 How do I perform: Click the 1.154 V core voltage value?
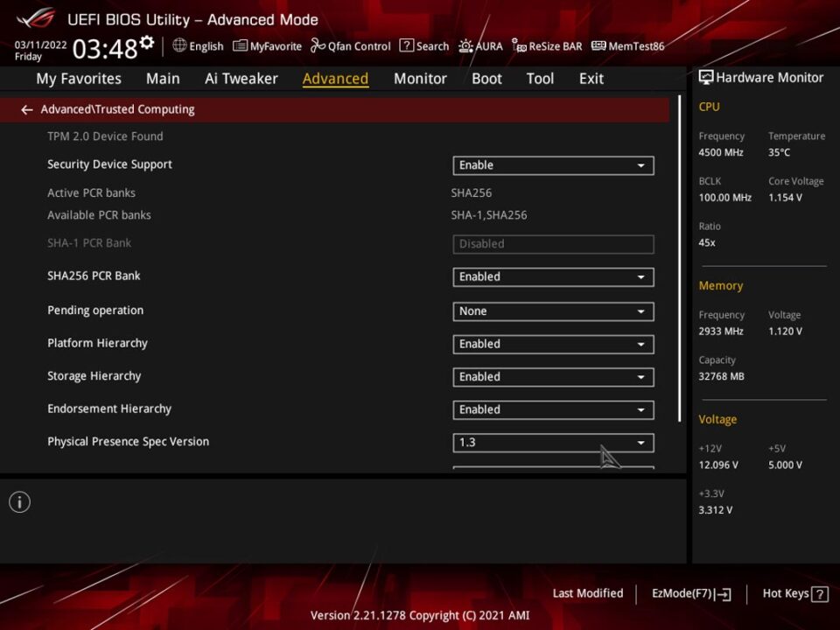click(x=785, y=198)
